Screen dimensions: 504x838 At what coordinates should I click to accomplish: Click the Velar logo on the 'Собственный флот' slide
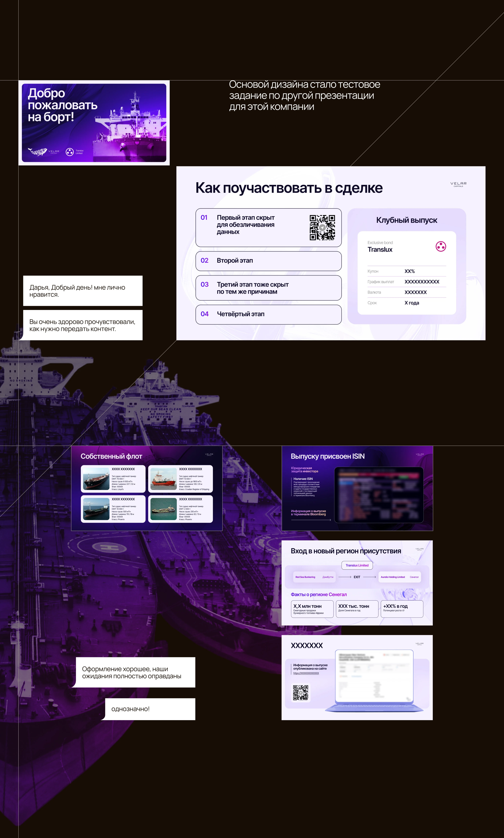[209, 455]
